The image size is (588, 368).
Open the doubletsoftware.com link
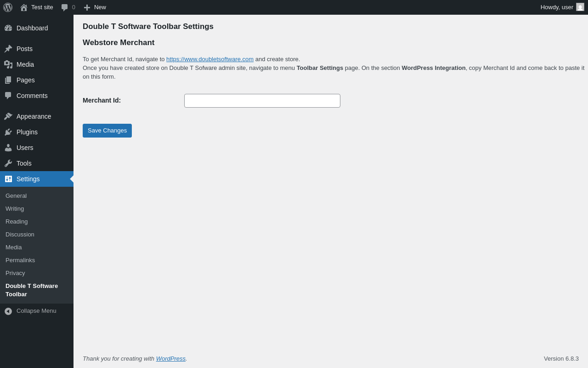click(x=210, y=59)
